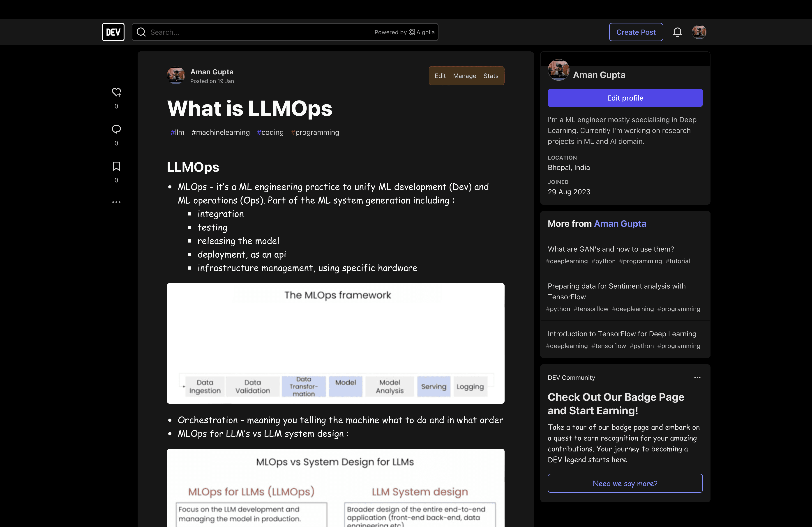Click the Orchestration bullet text

click(340, 420)
